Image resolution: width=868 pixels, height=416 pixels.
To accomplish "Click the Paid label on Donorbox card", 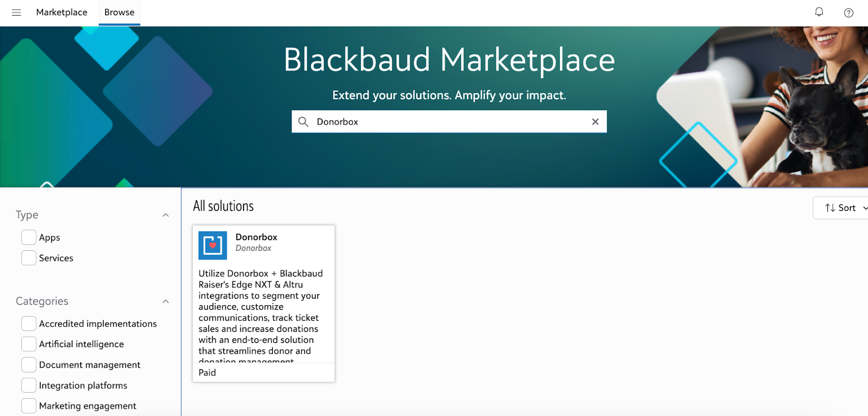I will (207, 373).
